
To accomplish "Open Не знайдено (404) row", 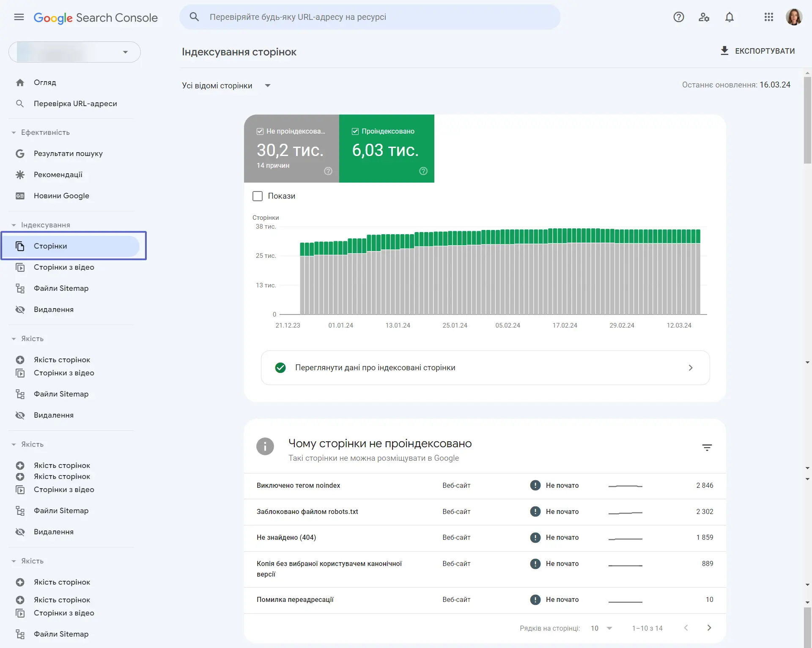I will [485, 538].
